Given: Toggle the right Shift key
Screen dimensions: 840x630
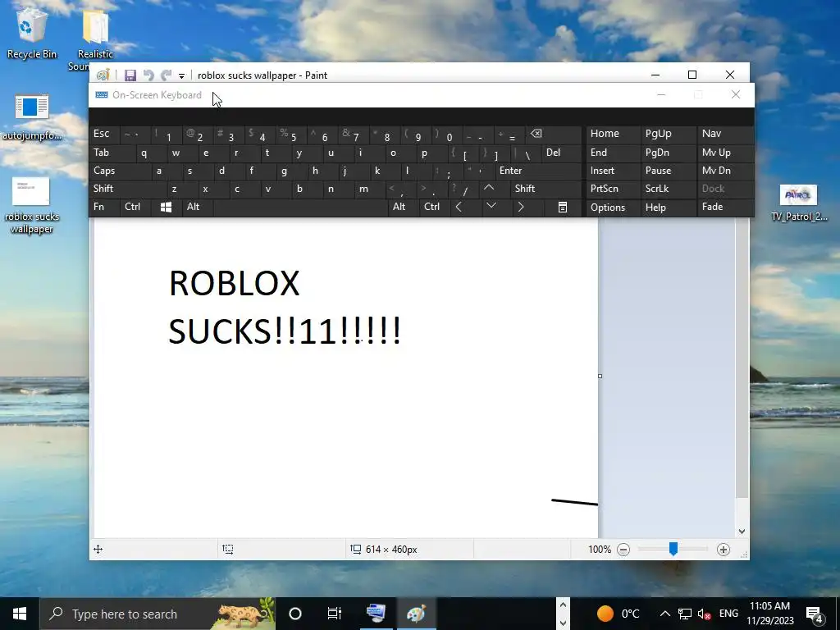Looking at the screenshot, I should (x=546, y=189).
